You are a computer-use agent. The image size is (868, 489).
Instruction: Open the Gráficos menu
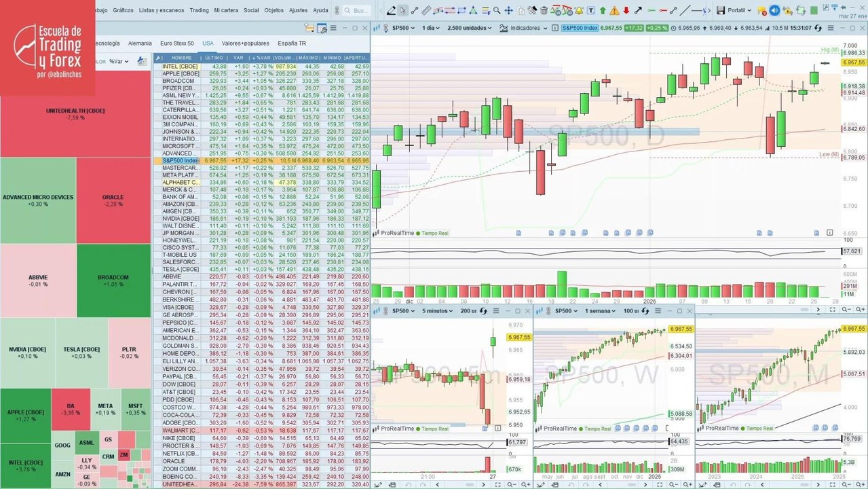pyautogui.click(x=123, y=10)
